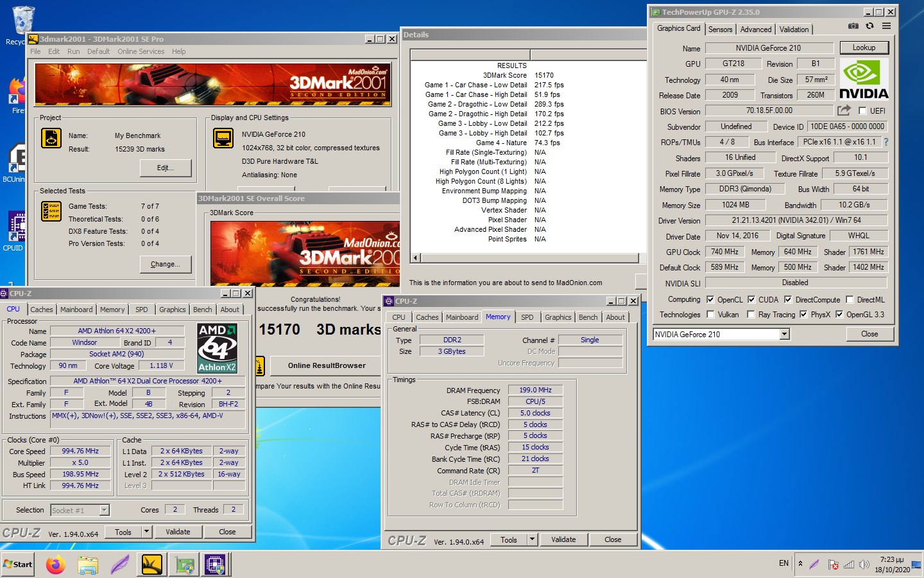Open the CPUID desktop shortcut
The width and height of the screenshot is (924, 578).
(15, 231)
